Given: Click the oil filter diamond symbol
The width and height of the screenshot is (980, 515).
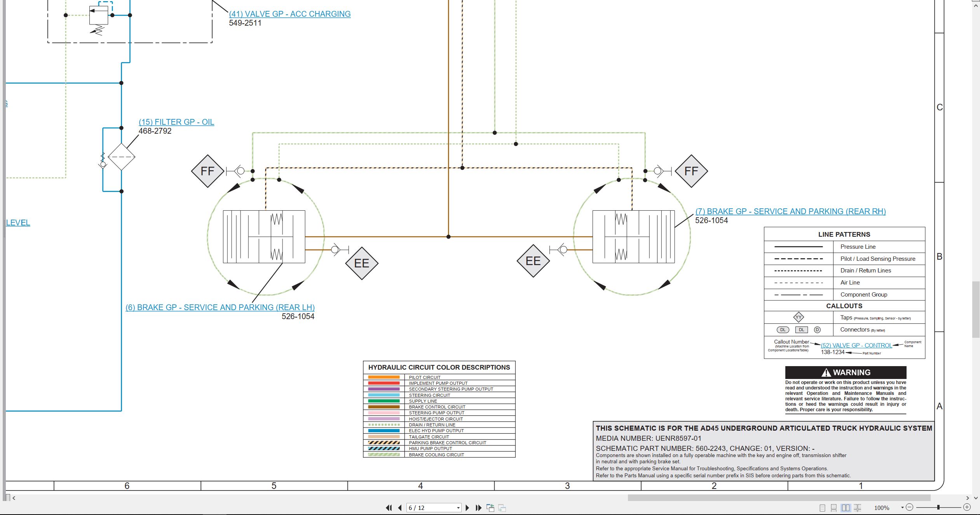Looking at the screenshot, I should pyautogui.click(x=121, y=157).
